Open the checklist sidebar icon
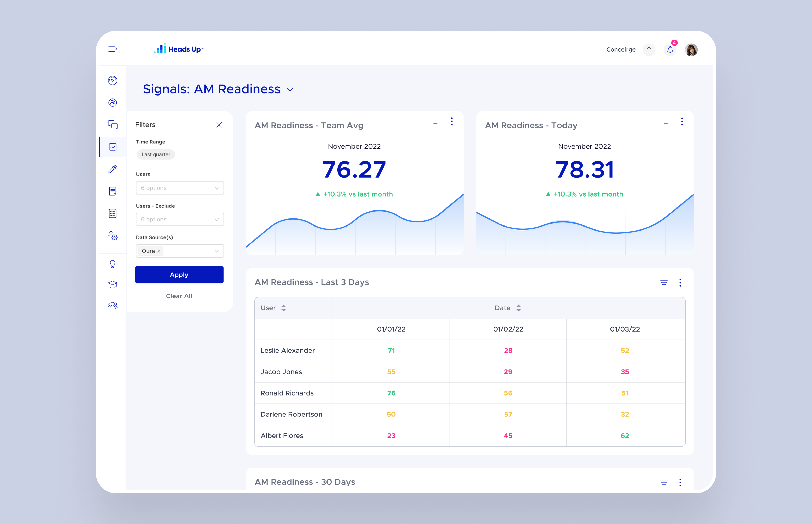This screenshot has height=524, width=812. 113,213
